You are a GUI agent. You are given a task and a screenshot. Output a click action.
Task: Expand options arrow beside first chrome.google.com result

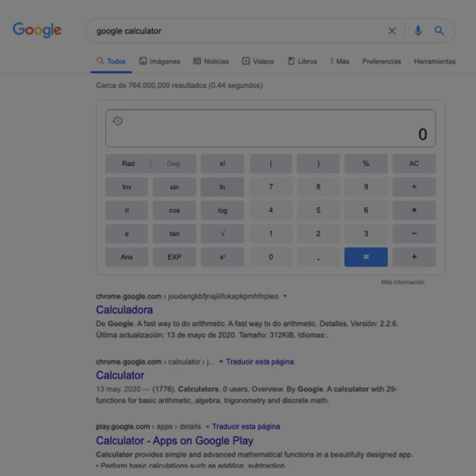tap(285, 296)
